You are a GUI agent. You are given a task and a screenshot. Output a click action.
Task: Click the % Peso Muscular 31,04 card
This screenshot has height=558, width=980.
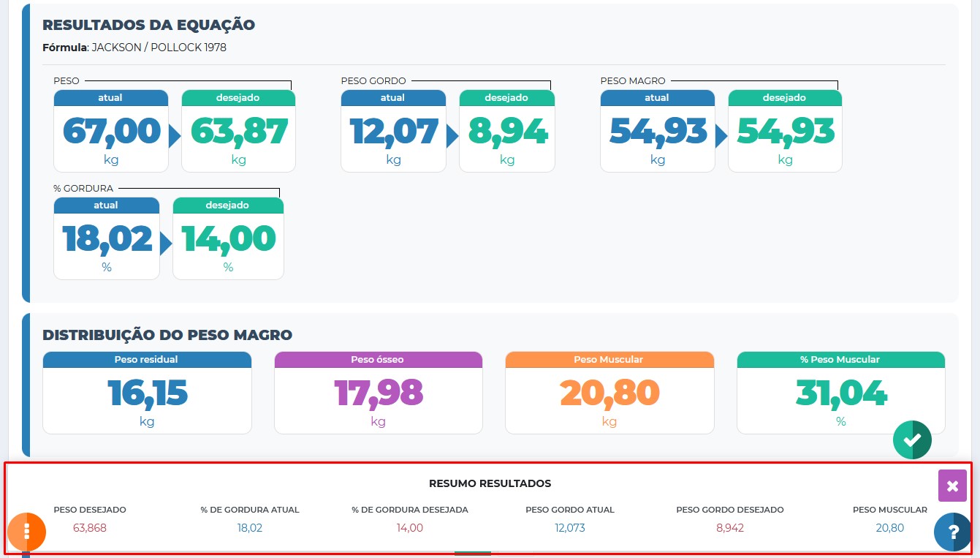click(840, 393)
